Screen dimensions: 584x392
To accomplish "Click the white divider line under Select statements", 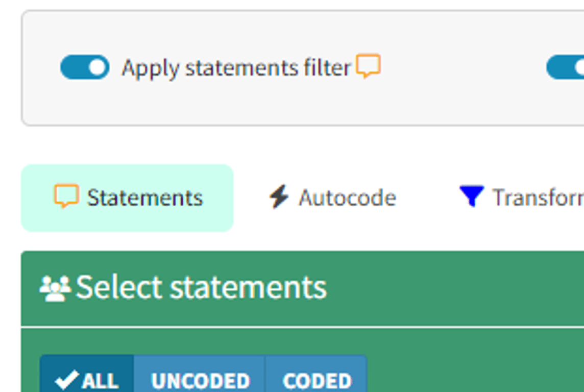I will tap(306, 326).
